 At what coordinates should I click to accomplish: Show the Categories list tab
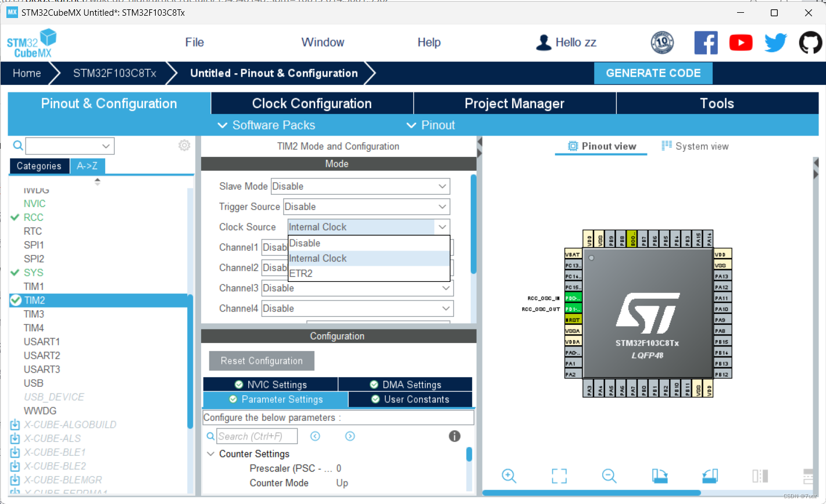[39, 166]
